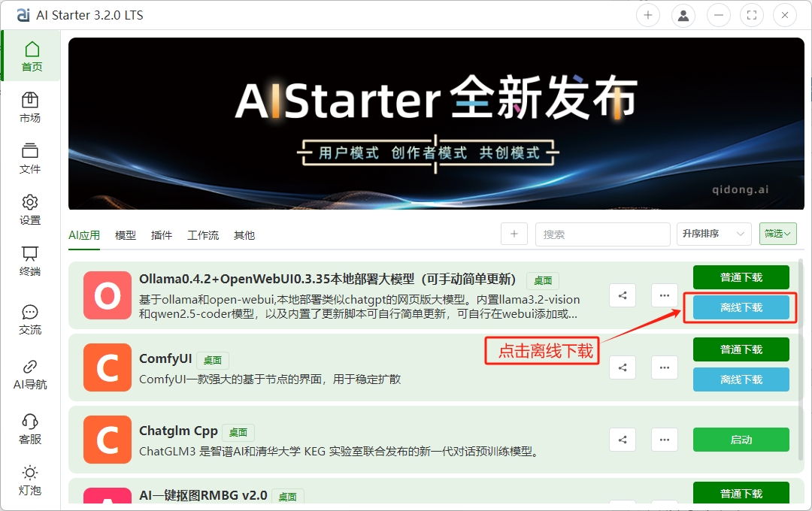Expand options with the plus button beside search

pyautogui.click(x=514, y=234)
